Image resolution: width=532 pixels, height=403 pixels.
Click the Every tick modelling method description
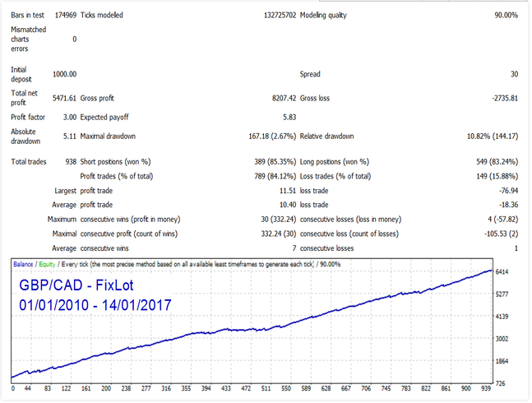[187, 264]
